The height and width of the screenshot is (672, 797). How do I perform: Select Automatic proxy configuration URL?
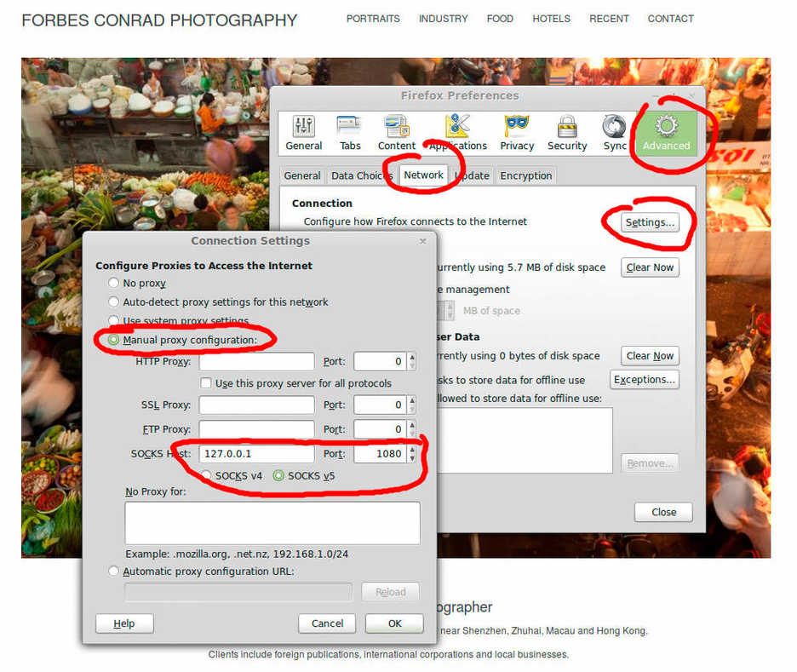[x=113, y=571]
